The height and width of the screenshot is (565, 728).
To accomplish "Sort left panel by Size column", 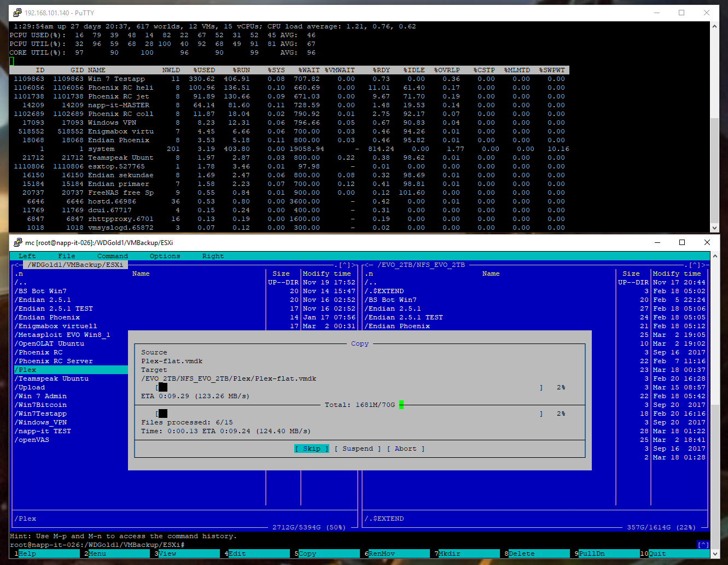I will tap(281, 273).
